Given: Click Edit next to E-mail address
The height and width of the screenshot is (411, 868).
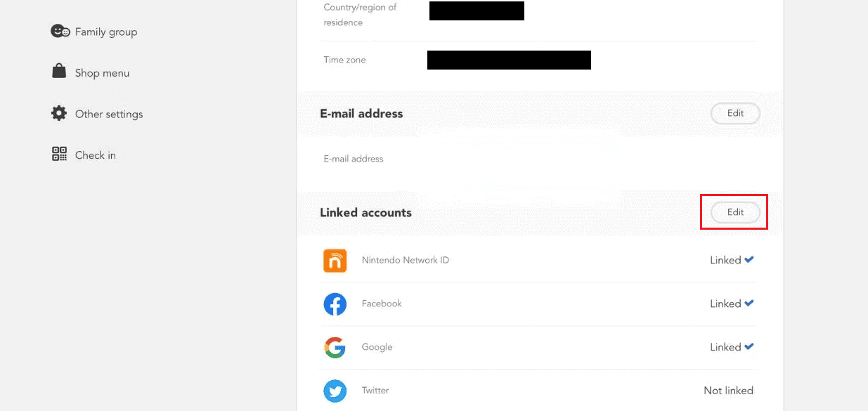Looking at the screenshot, I should click(x=735, y=113).
